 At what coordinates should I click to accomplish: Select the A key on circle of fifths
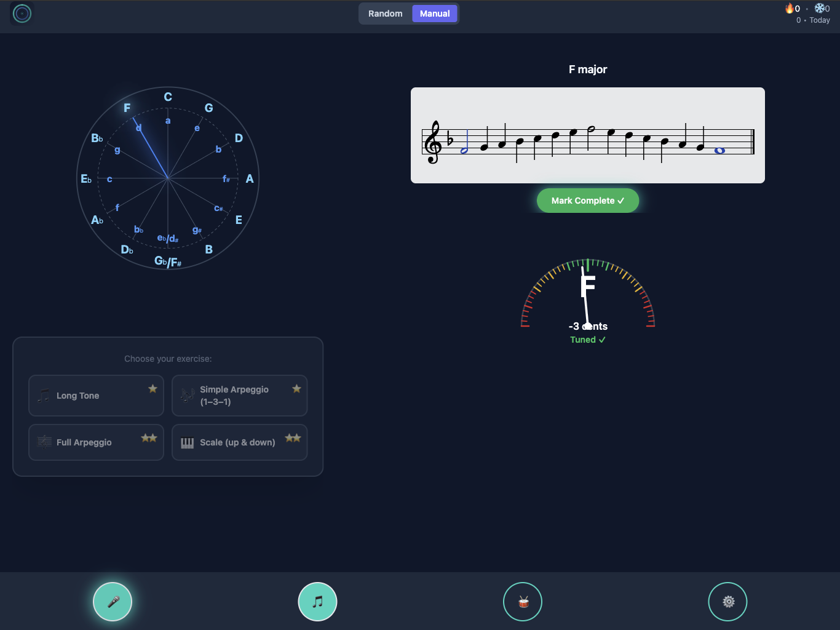[250, 179]
